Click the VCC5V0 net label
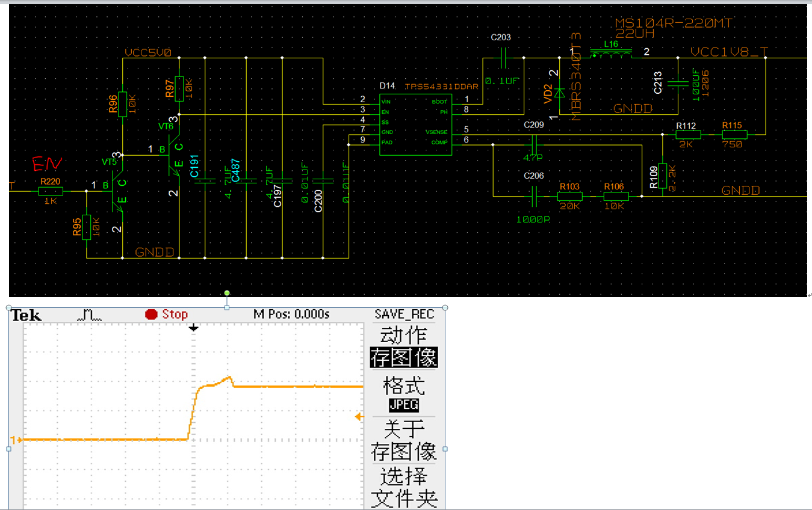The image size is (812, 510). pos(148,52)
